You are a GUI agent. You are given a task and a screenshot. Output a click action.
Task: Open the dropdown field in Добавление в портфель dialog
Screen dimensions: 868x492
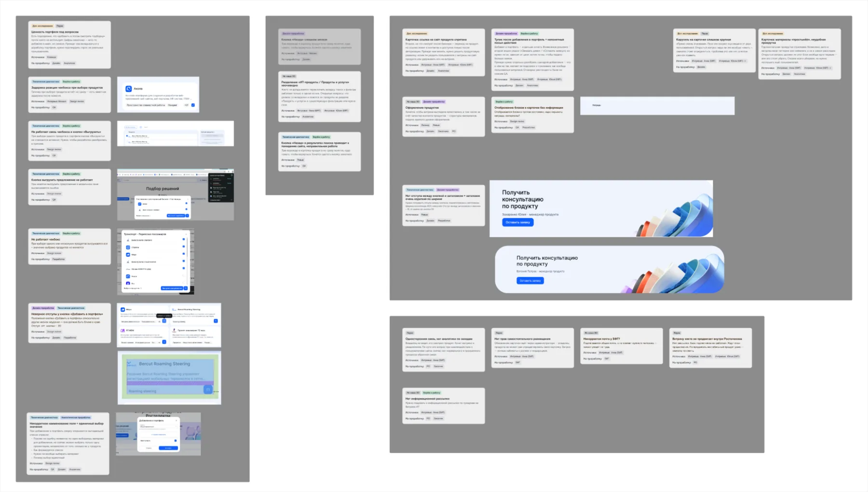[x=158, y=427]
